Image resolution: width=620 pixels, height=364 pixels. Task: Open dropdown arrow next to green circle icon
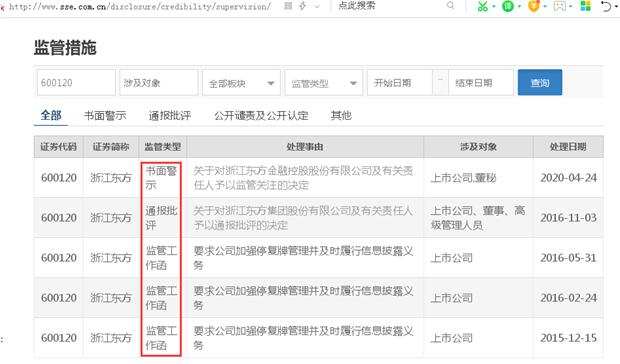[x=519, y=6]
